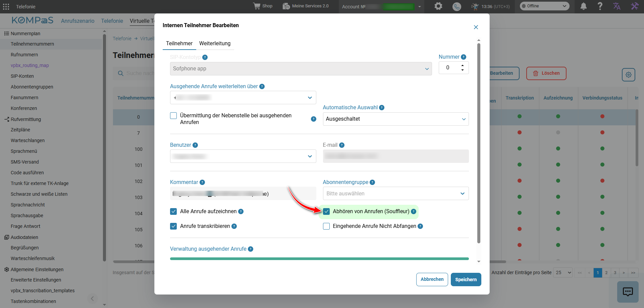Click the Löschen button

[546, 73]
